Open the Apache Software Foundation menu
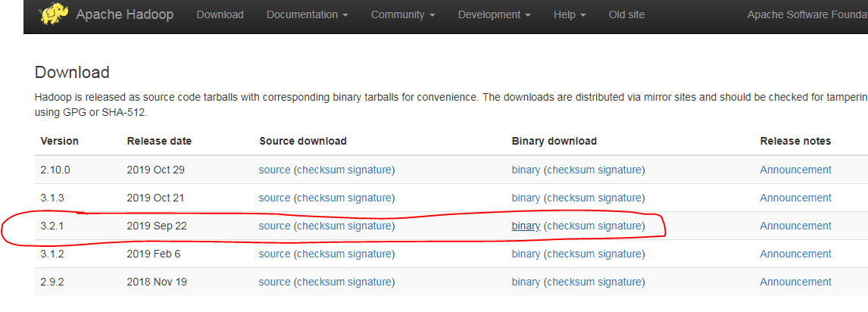 coord(807,15)
